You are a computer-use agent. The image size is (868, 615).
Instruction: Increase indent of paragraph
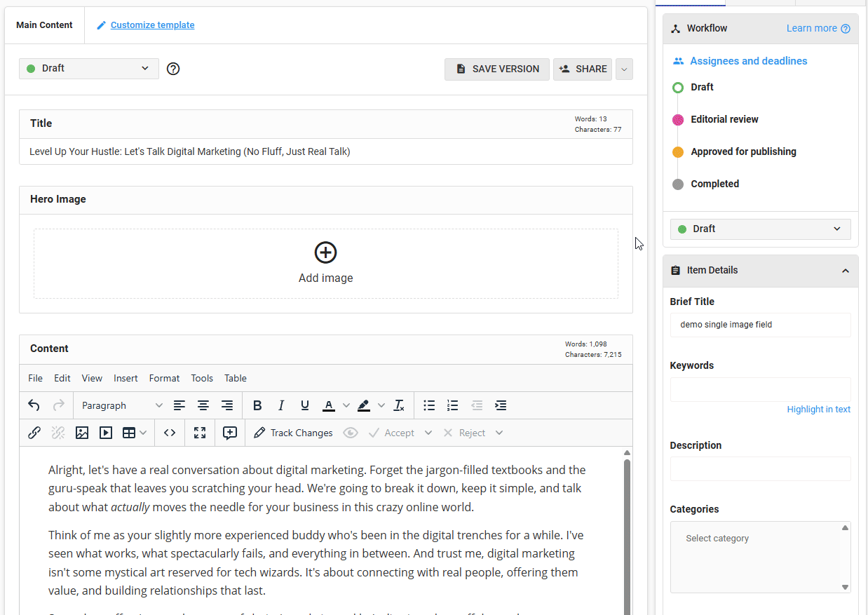(501, 405)
